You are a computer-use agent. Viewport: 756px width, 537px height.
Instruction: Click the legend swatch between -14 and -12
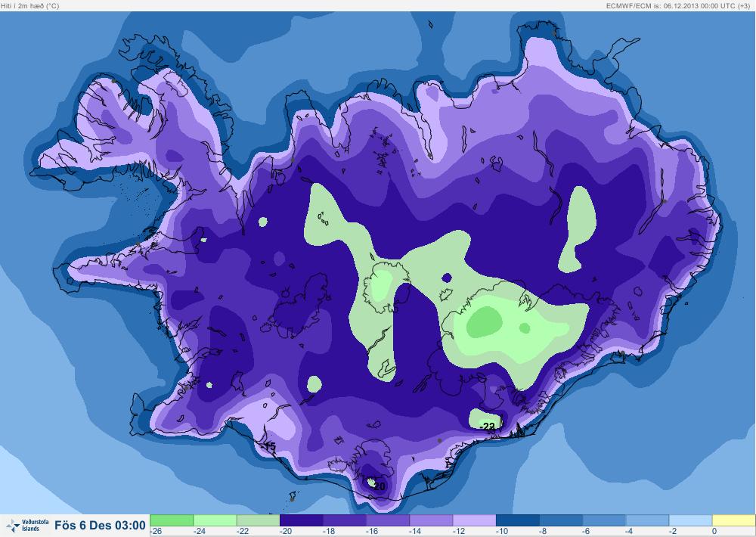coord(431,520)
